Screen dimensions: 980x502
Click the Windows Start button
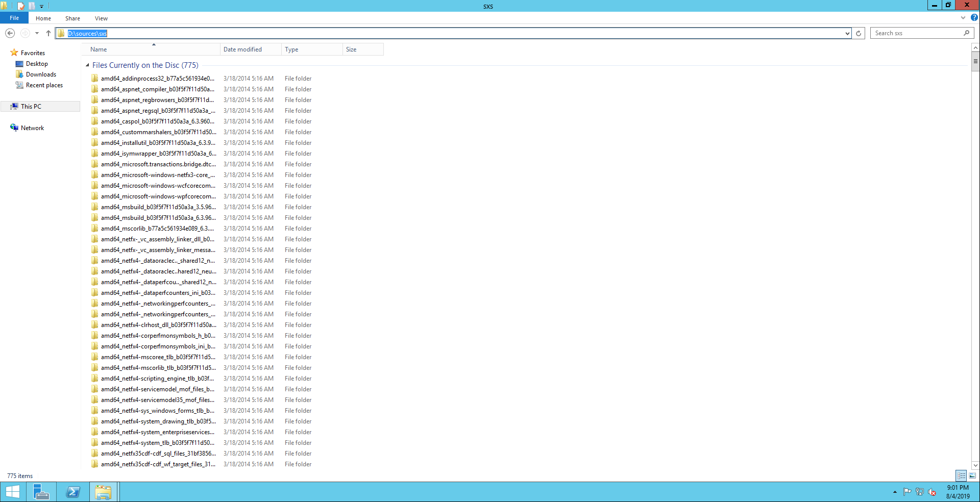13,492
